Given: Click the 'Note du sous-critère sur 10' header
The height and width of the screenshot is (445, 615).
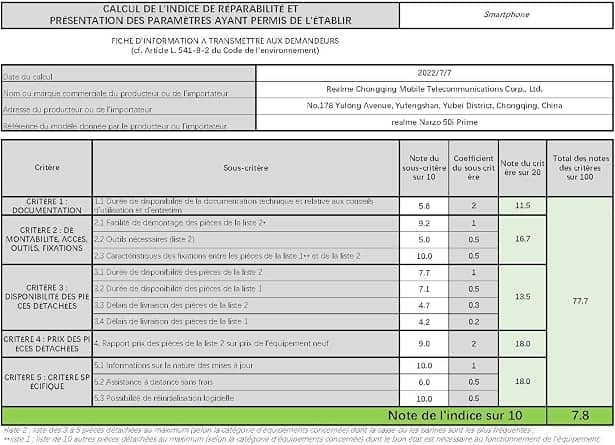Looking at the screenshot, I should [424, 168].
